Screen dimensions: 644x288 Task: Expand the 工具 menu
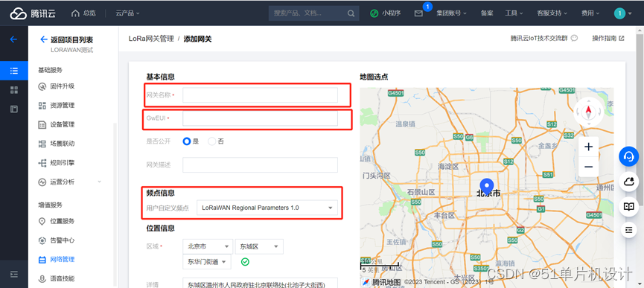click(x=514, y=13)
